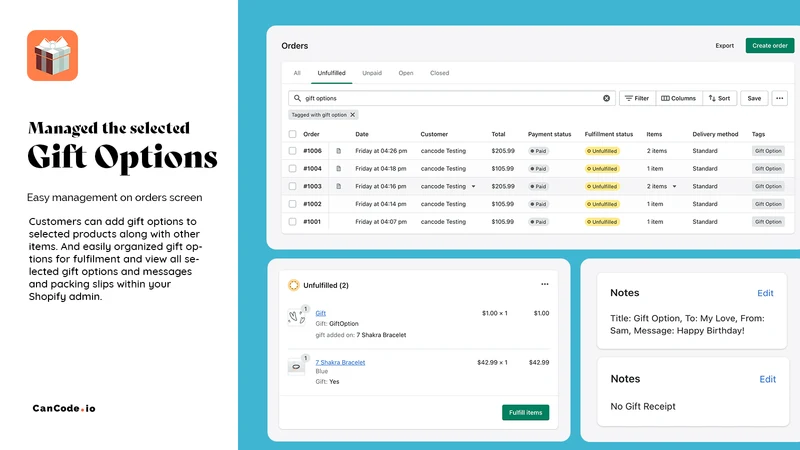Remove the 'Tagged with gift option' filter chip
The width and height of the screenshot is (800, 450).
coord(352,115)
